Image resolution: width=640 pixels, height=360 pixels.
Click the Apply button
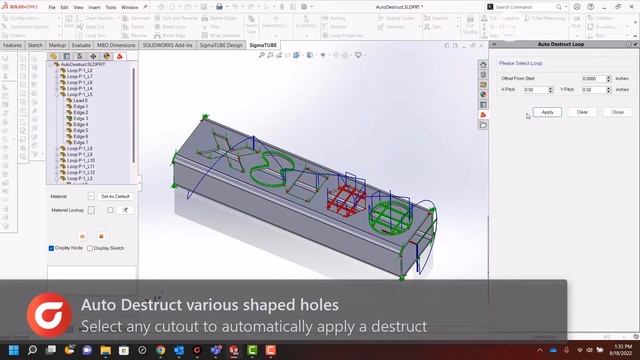click(547, 112)
